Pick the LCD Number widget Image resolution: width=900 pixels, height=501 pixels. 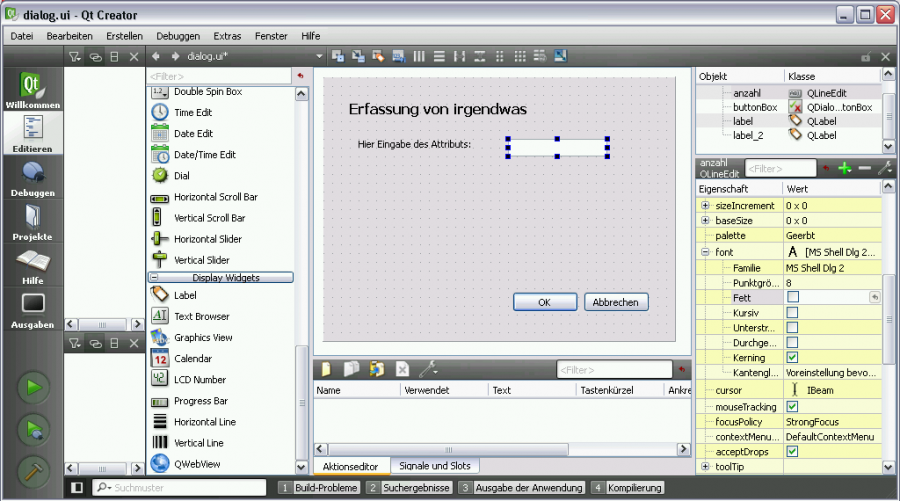coord(199,380)
